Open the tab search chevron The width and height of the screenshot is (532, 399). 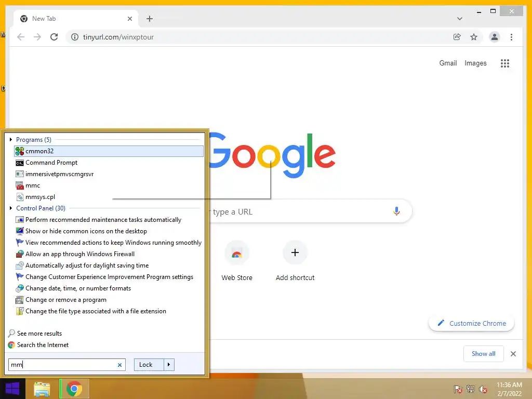coord(459,19)
